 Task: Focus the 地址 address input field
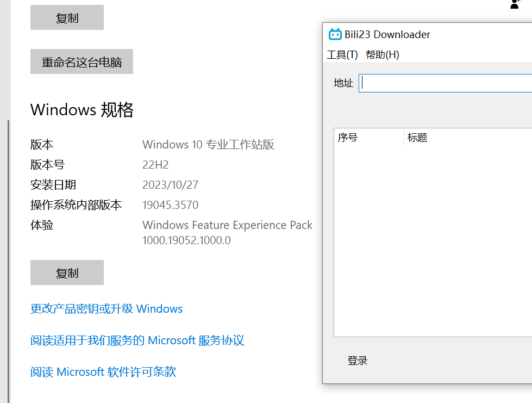click(445, 83)
